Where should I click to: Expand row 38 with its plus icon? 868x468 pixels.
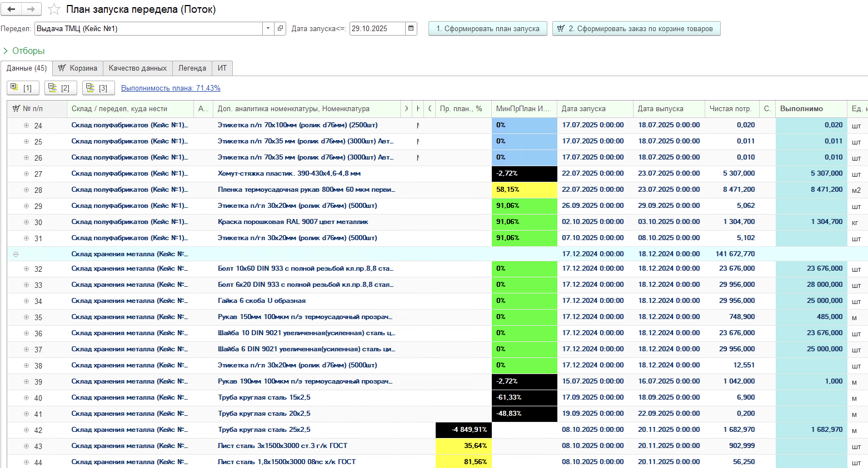(26, 366)
